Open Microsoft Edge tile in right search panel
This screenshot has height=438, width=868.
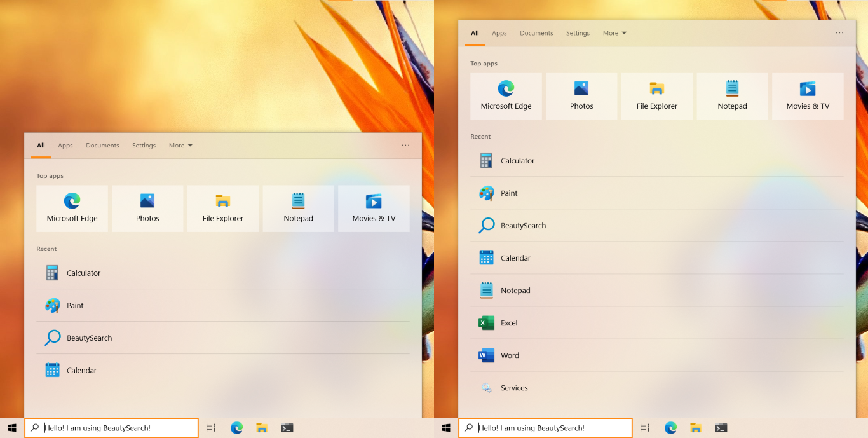tap(506, 96)
